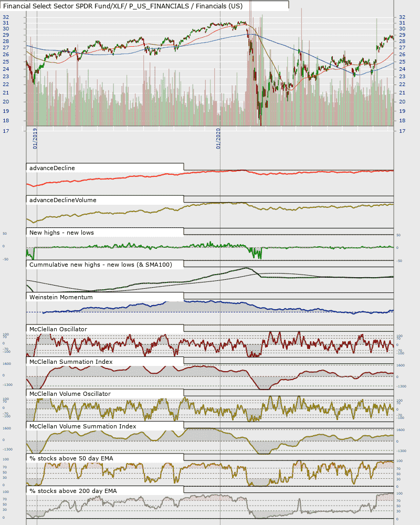The width and height of the screenshot is (420, 525).
Task: Select the 'New highs - new lows' label
Action: pyautogui.click(x=61, y=233)
